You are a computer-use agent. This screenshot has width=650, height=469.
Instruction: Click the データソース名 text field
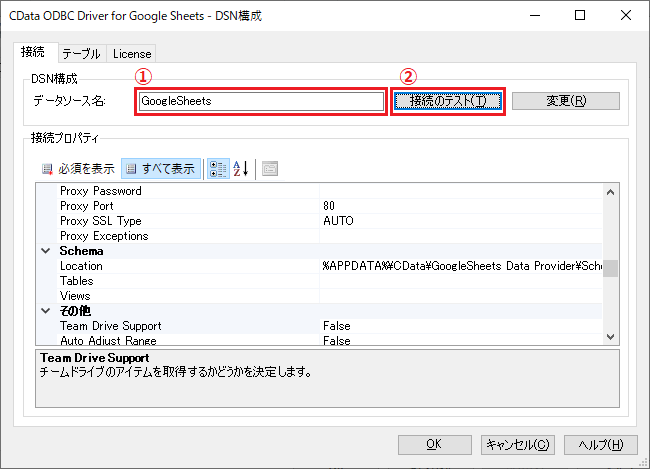260,101
